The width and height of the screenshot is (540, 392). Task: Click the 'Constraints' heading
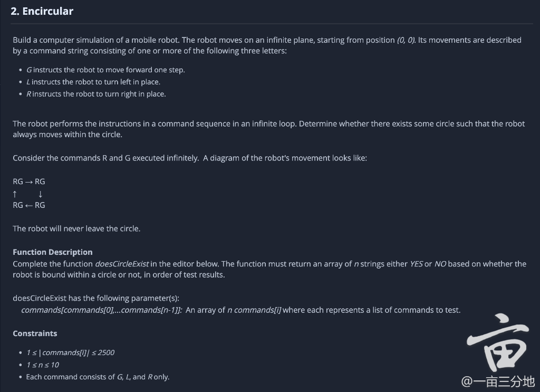35,333
